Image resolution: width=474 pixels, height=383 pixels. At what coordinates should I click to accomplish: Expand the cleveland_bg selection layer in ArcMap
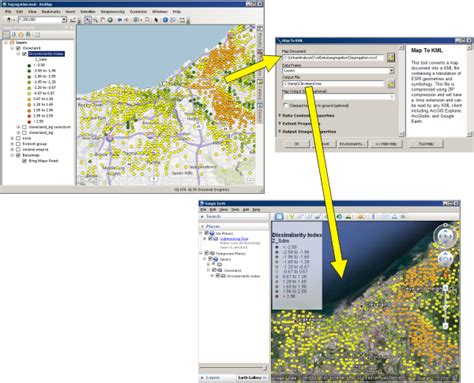point(19,127)
